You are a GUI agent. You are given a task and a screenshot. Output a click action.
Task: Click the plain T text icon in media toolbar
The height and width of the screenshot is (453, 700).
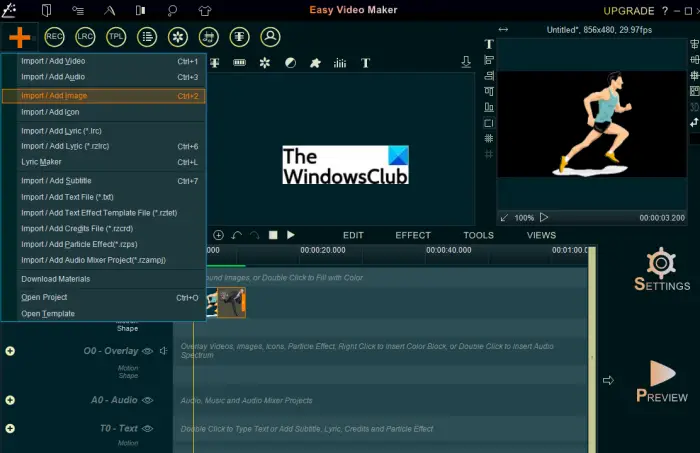[x=365, y=63]
